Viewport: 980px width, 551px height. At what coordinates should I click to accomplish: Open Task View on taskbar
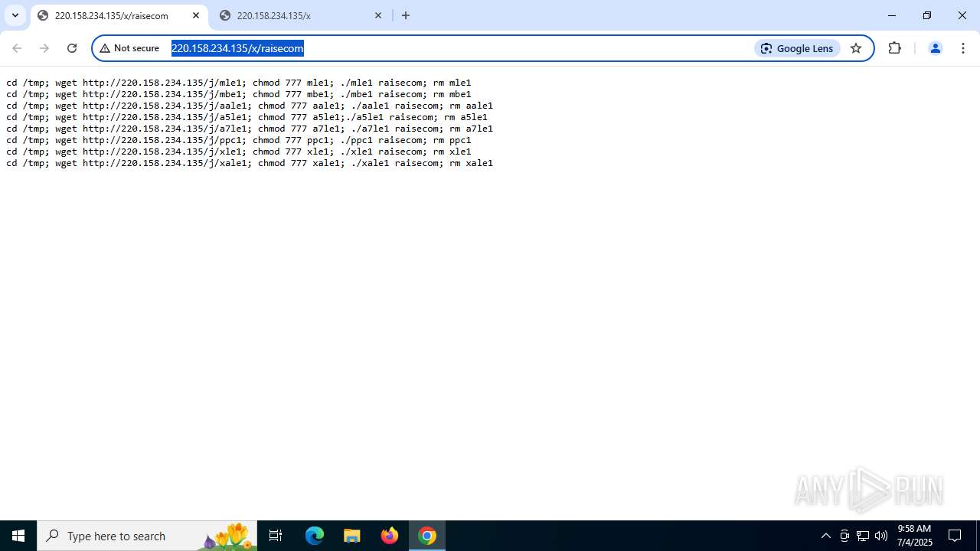pyautogui.click(x=276, y=536)
